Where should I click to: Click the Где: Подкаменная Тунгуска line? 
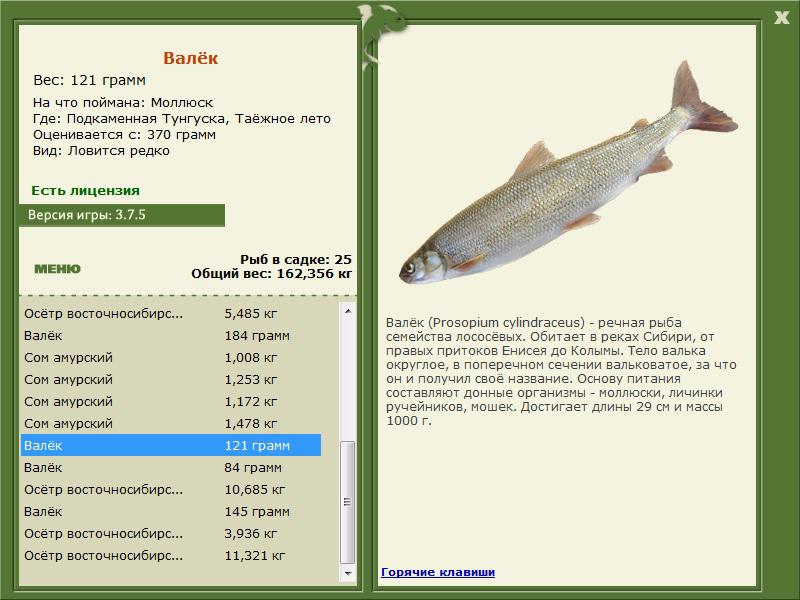tap(182, 118)
